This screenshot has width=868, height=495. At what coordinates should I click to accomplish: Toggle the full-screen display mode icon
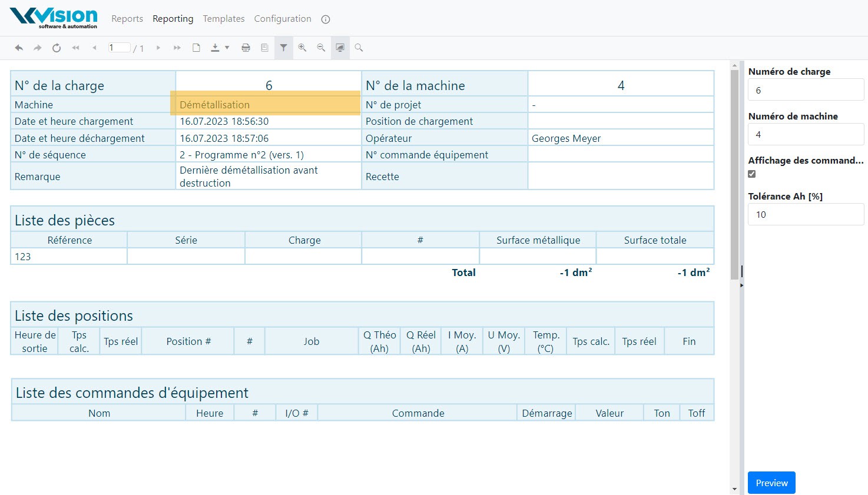[x=340, y=48]
